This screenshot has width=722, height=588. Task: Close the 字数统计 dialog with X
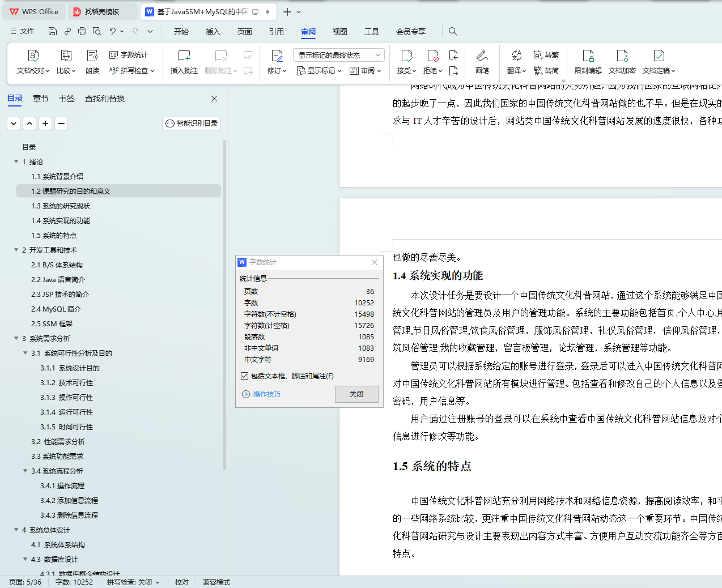point(375,262)
